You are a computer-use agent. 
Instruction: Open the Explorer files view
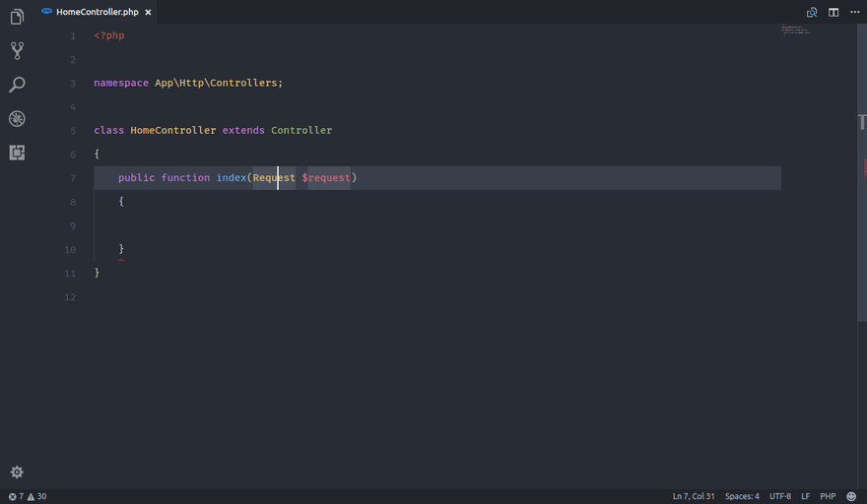17,17
